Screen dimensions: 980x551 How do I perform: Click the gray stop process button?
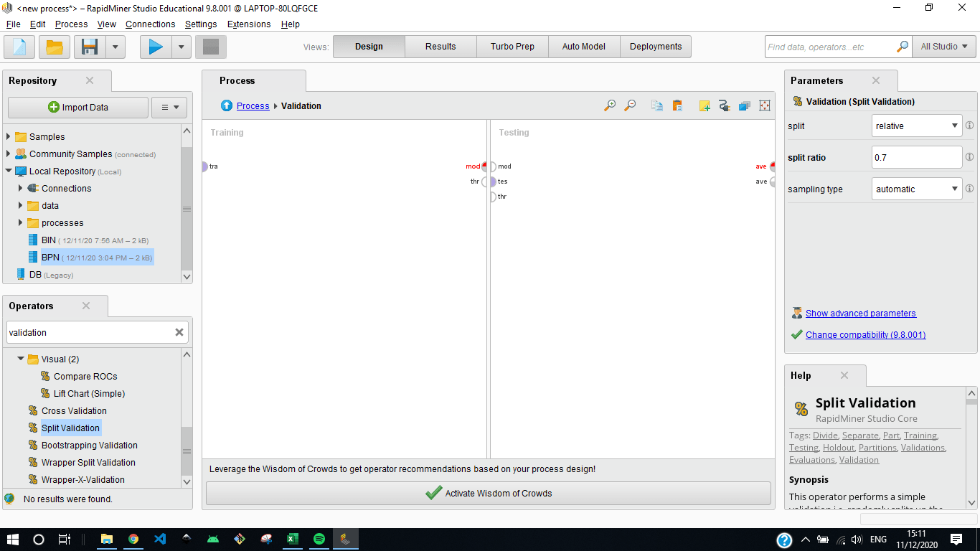[x=210, y=47]
